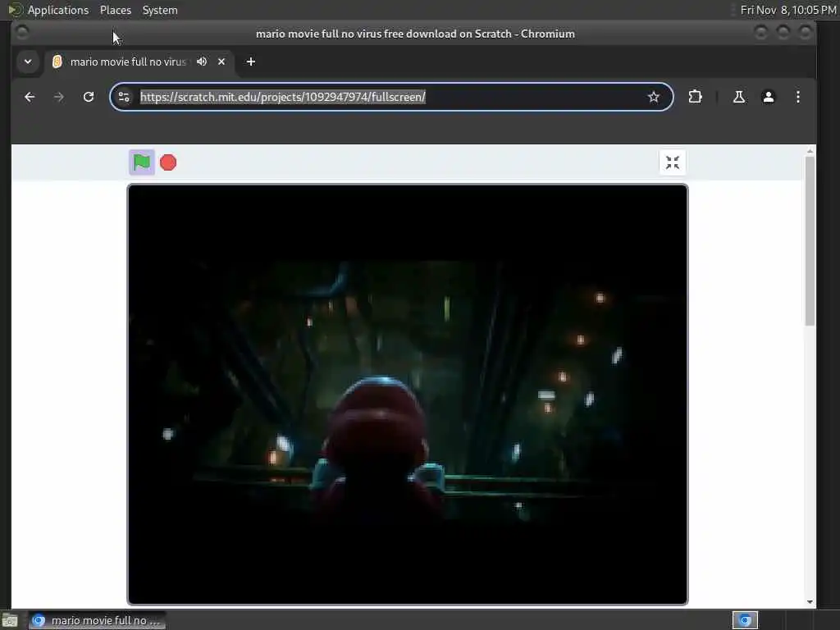Click the scrollbar down arrow
840x630 pixels.
pos(810,601)
